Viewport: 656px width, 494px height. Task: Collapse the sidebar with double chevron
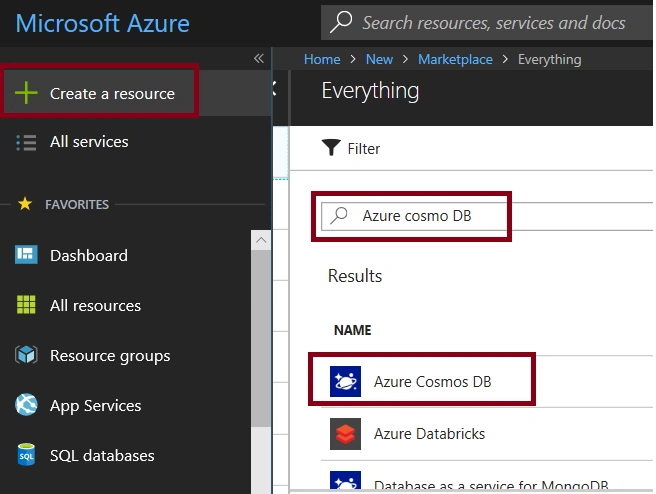point(259,58)
